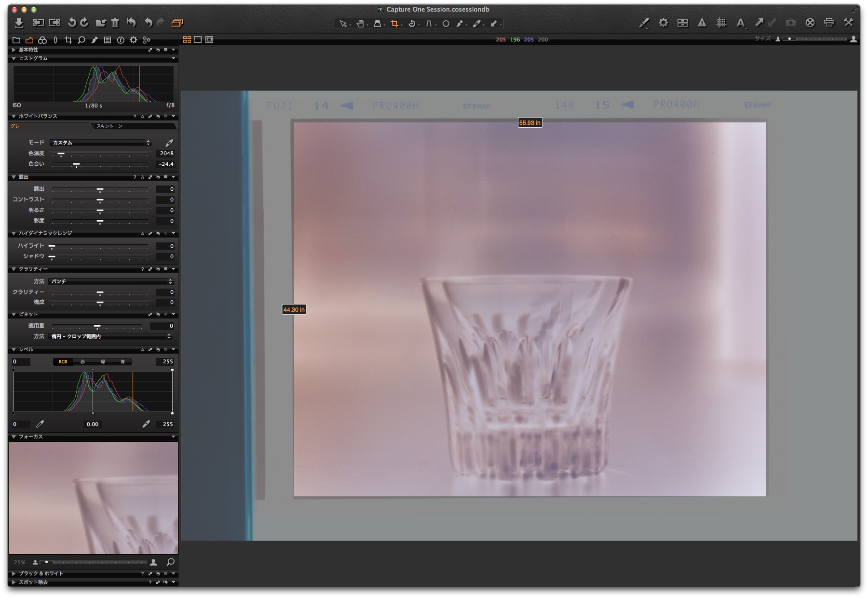Toggle auto adjust A in levels panel
Screen dimensions: 868x598
tap(142, 349)
